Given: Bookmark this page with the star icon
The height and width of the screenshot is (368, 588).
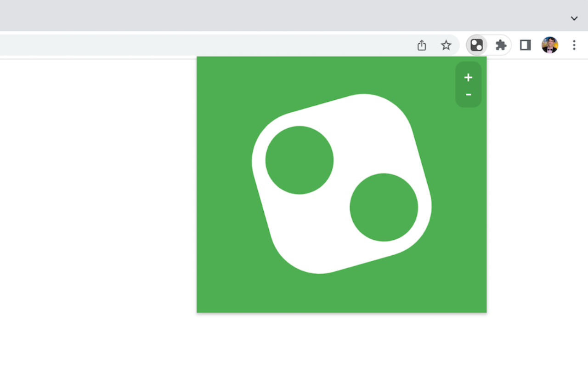Looking at the screenshot, I should (x=446, y=45).
